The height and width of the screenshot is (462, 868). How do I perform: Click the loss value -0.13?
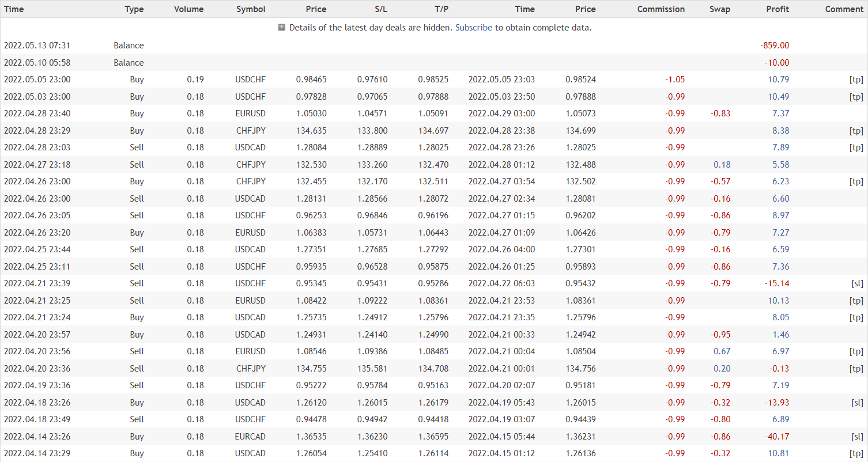(x=779, y=369)
